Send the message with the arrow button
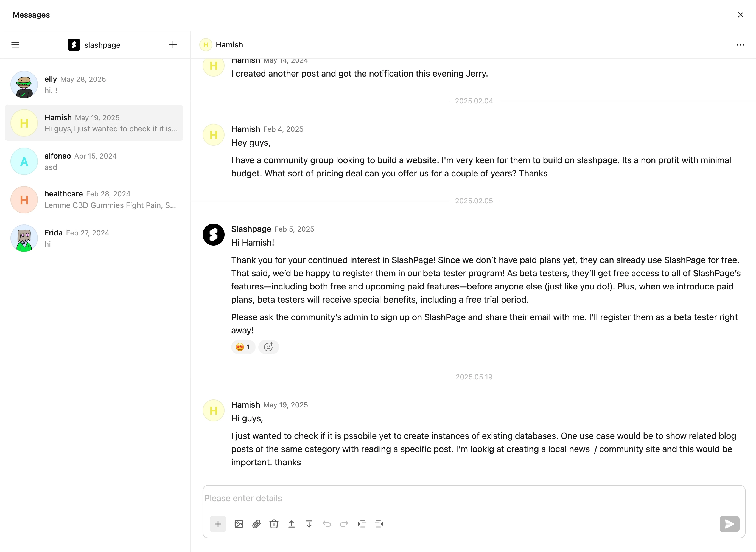Viewport: 756px width, 552px height. coord(729,524)
